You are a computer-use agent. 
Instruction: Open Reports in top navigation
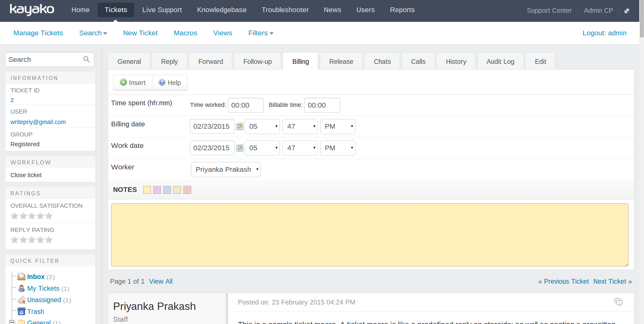click(x=402, y=10)
